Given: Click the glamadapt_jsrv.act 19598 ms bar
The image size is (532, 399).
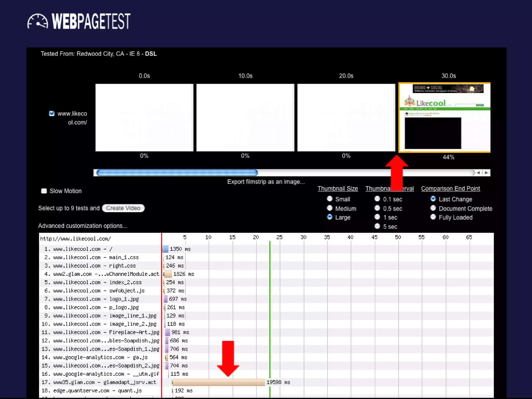Looking at the screenshot, I should click(218, 382).
